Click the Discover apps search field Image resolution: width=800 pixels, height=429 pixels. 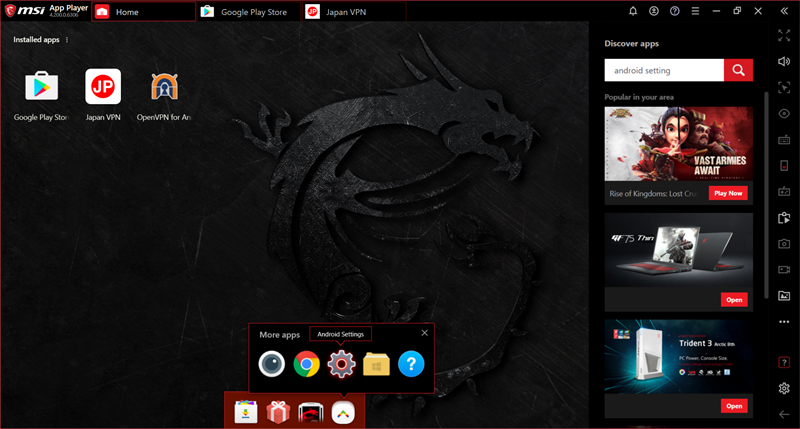[664, 70]
